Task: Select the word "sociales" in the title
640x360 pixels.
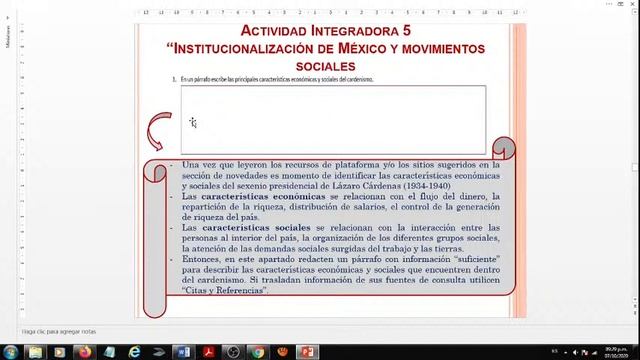Action: coord(326,67)
